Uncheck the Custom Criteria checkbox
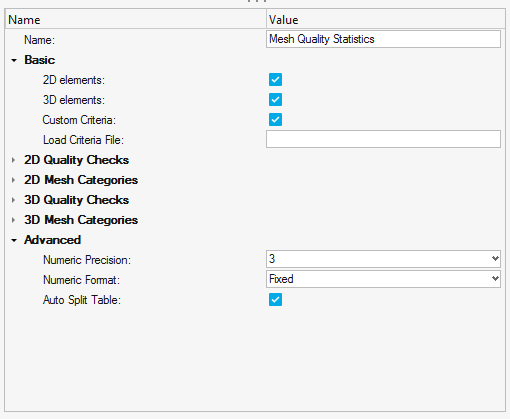 coord(275,120)
